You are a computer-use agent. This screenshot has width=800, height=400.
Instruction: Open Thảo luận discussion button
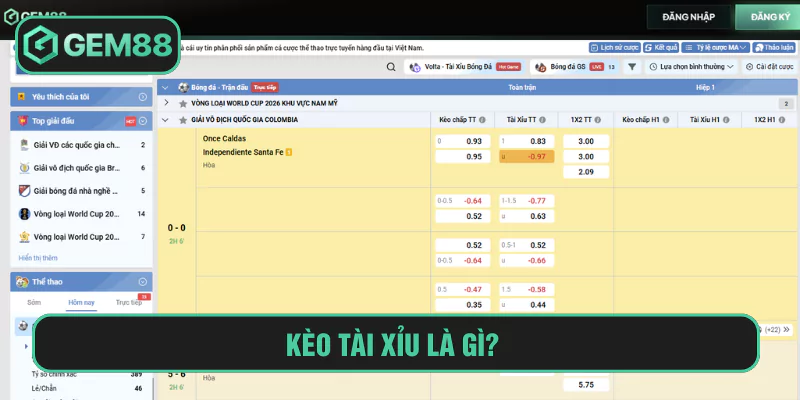pyautogui.click(x=774, y=47)
